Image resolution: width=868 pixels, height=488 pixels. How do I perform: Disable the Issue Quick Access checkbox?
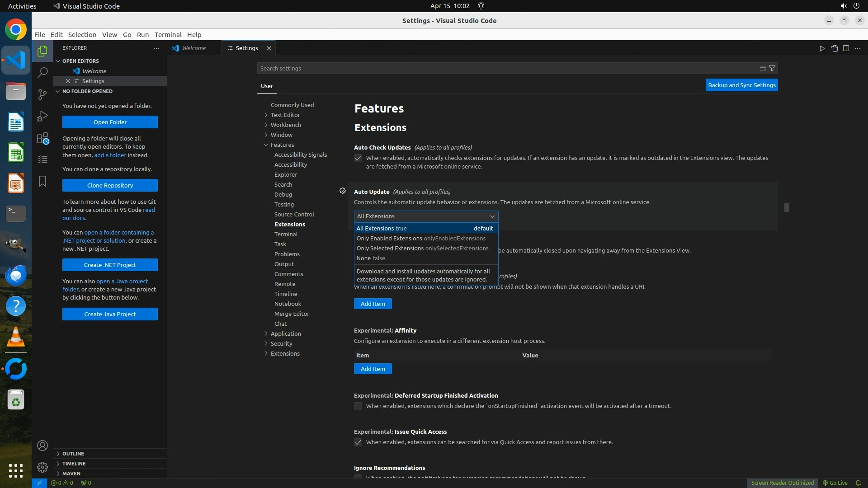tap(358, 442)
